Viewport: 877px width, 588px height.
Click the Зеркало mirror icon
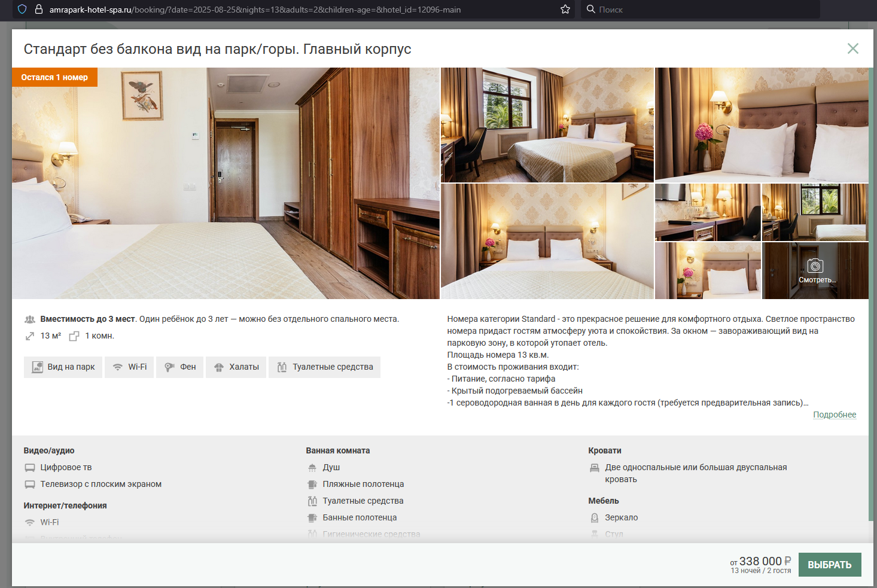[x=595, y=518]
